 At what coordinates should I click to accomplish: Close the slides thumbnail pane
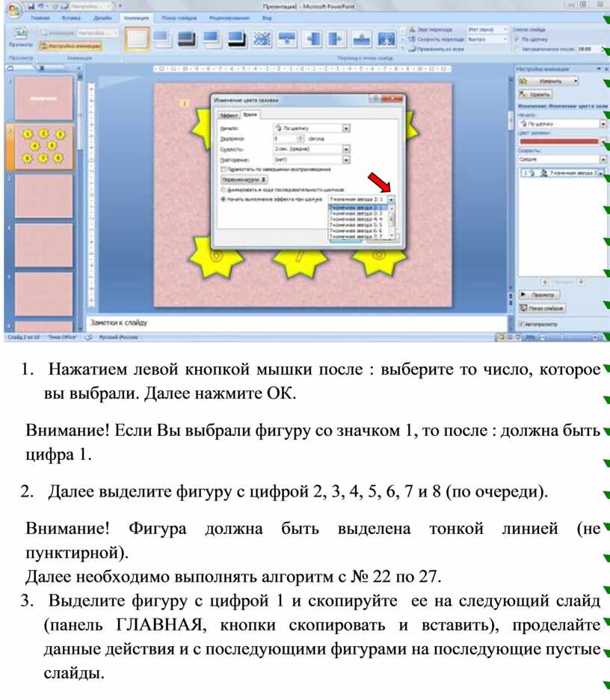78,68
